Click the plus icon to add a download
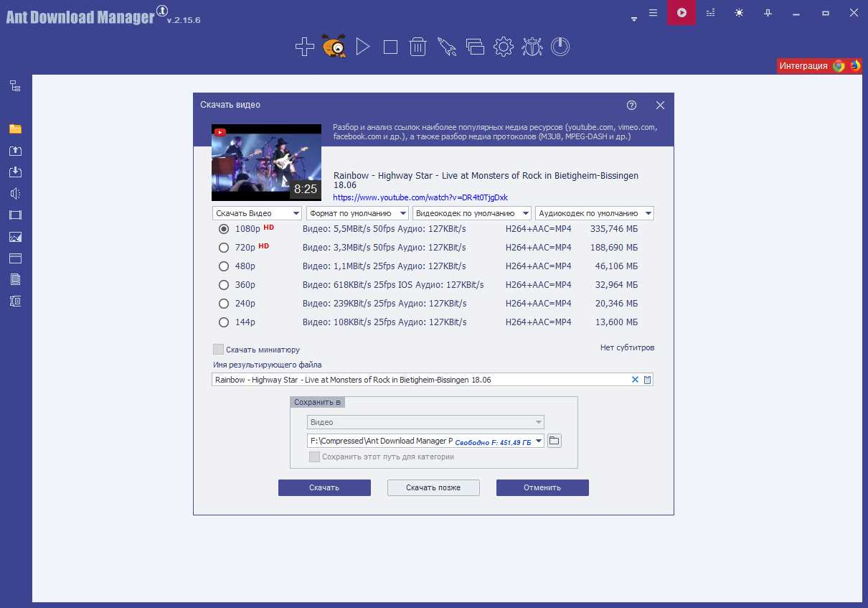This screenshot has height=608, width=868. click(305, 47)
